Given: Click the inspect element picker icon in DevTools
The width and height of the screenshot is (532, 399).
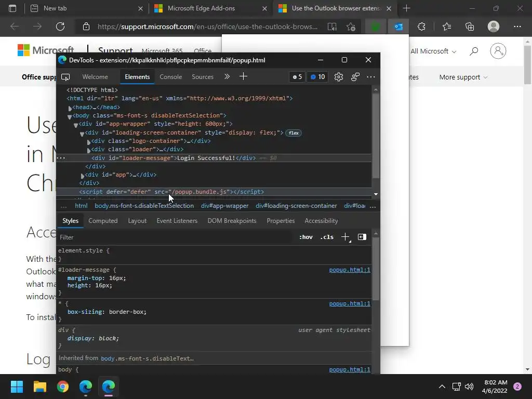Looking at the screenshot, I should (x=65, y=77).
